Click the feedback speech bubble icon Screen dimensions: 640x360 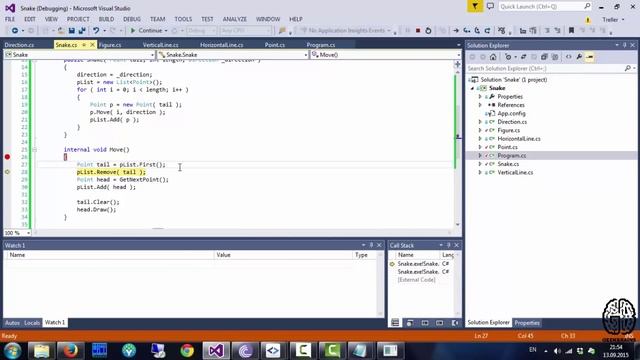point(490,7)
